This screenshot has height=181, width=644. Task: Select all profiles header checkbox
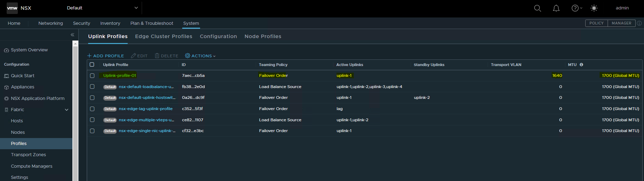[x=92, y=65]
